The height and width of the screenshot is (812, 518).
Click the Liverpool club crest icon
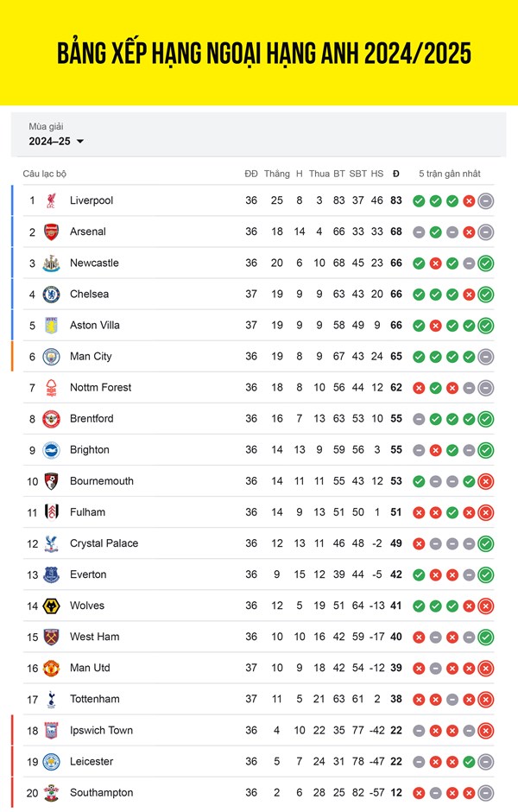[51, 200]
